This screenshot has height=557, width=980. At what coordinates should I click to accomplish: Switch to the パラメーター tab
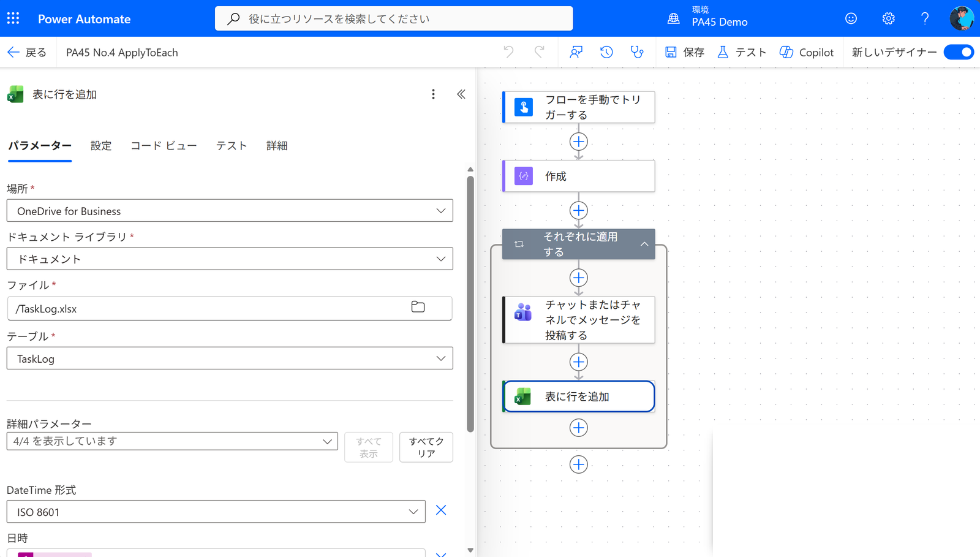pyautogui.click(x=40, y=146)
